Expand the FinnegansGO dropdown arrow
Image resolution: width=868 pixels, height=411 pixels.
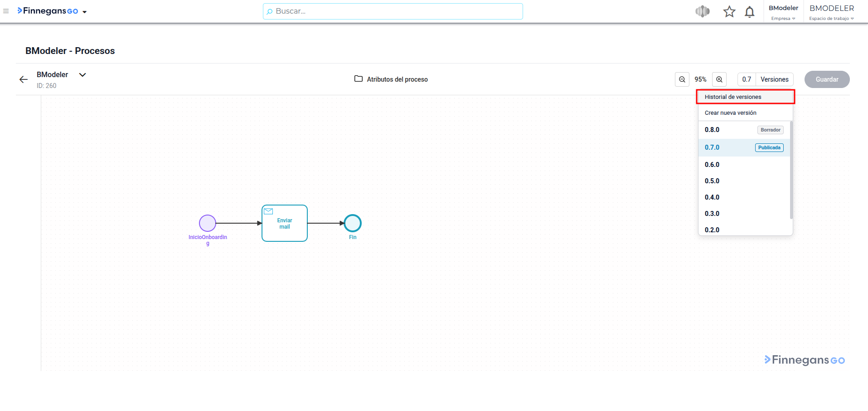[x=85, y=12]
